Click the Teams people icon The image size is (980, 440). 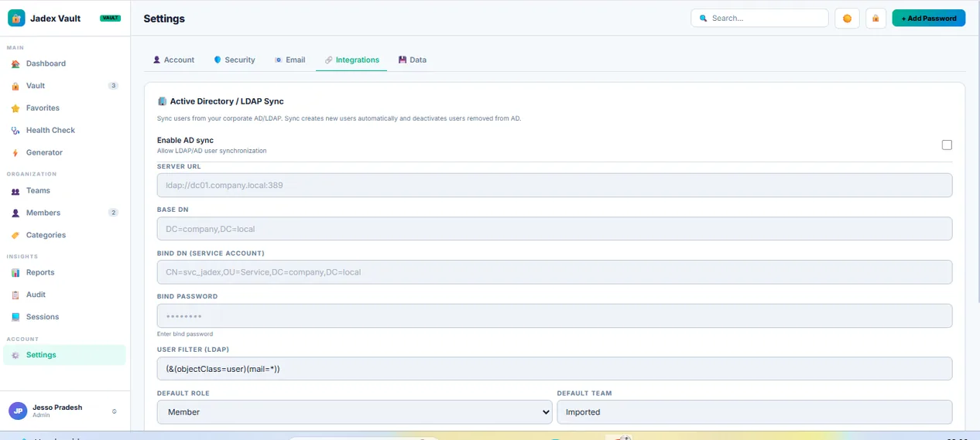tap(15, 191)
